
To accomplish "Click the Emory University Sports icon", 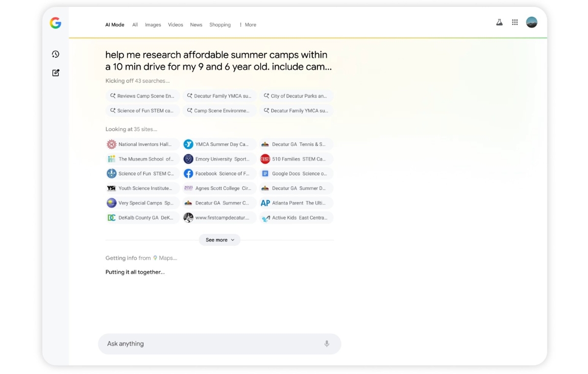I will coord(188,159).
